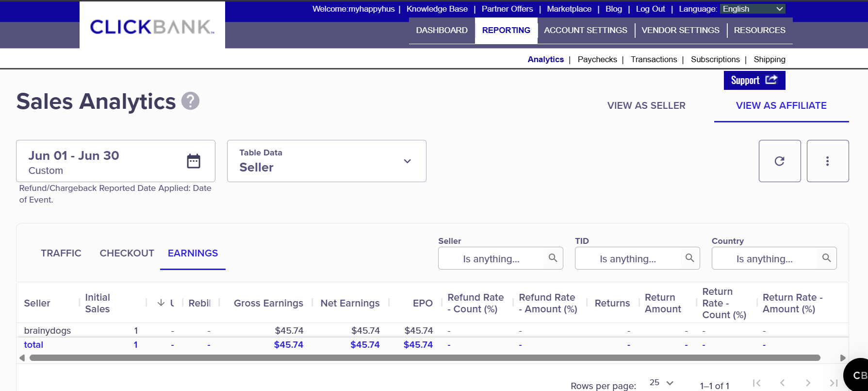
Task: Open the Shipping link
Action: [x=769, y=59]
